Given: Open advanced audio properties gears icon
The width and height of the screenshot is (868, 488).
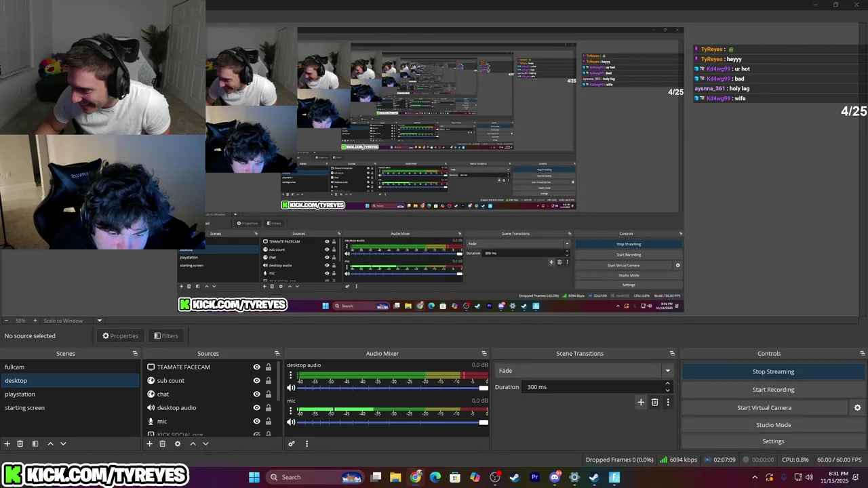Looking at the screenshot, I should [292, 444].
